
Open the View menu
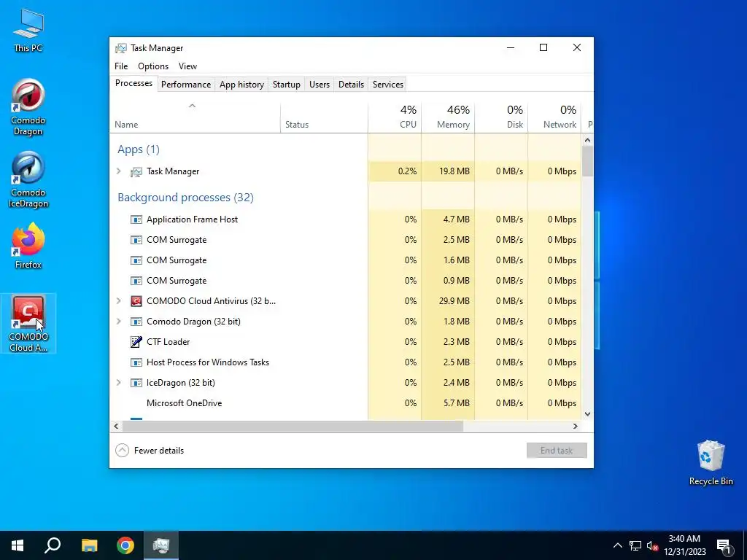[x=187, y=66]
